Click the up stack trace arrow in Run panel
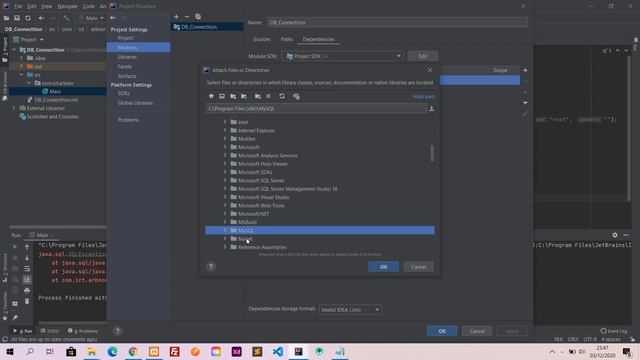 [27, 247]
